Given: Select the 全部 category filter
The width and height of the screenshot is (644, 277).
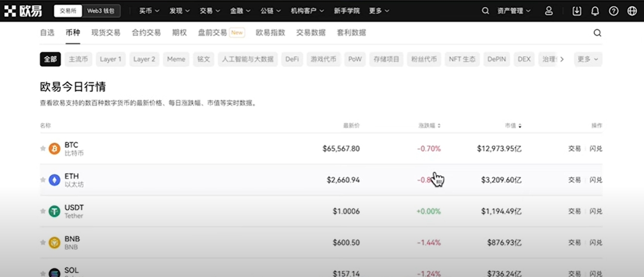Looking at the screenshot, I should click(x=51, y=59).
